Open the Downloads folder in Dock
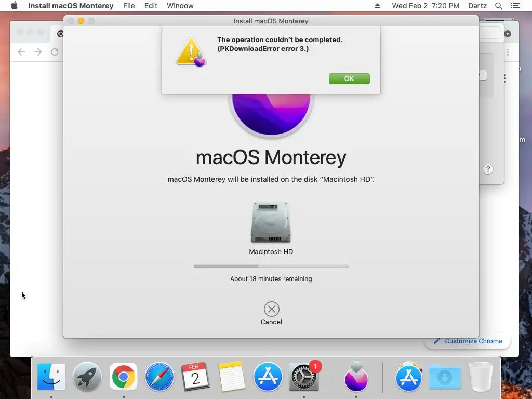This screenshot has height=399, width=532. (x=445, y=376)
